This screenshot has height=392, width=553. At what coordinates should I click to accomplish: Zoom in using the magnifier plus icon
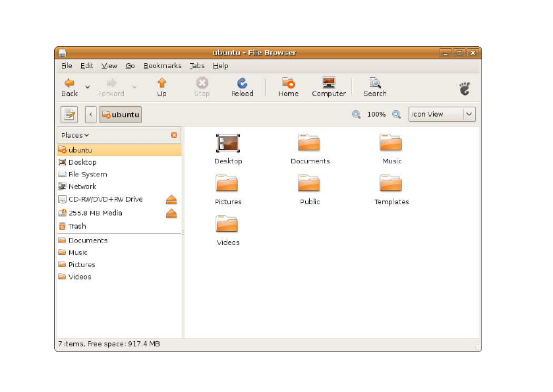397,115
